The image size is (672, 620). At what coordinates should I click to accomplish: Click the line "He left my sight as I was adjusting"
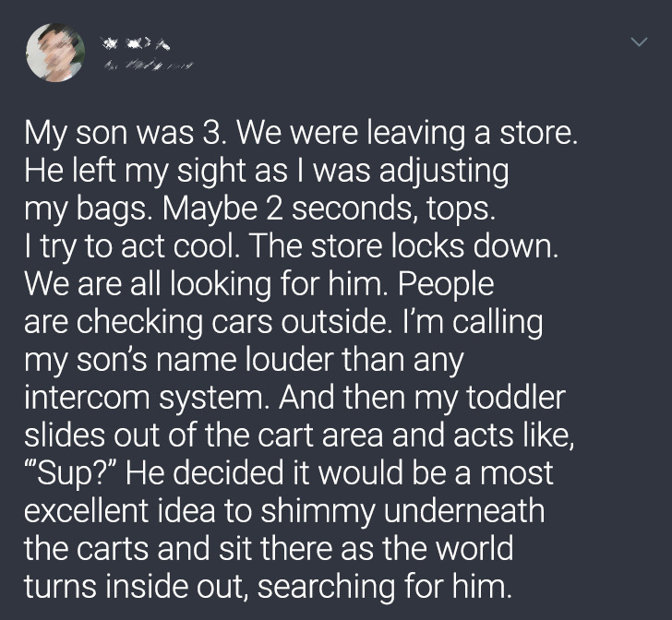pyautogui.click(x=266, y=171)
